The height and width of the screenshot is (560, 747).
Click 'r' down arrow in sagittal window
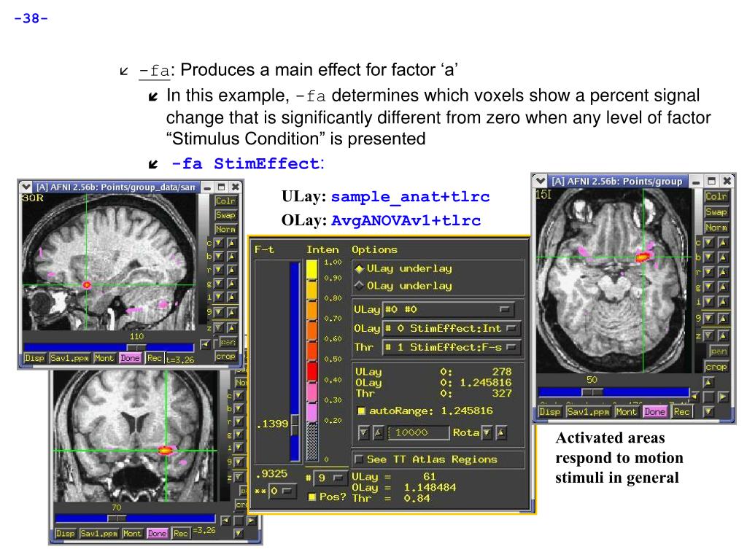point(219,270)
